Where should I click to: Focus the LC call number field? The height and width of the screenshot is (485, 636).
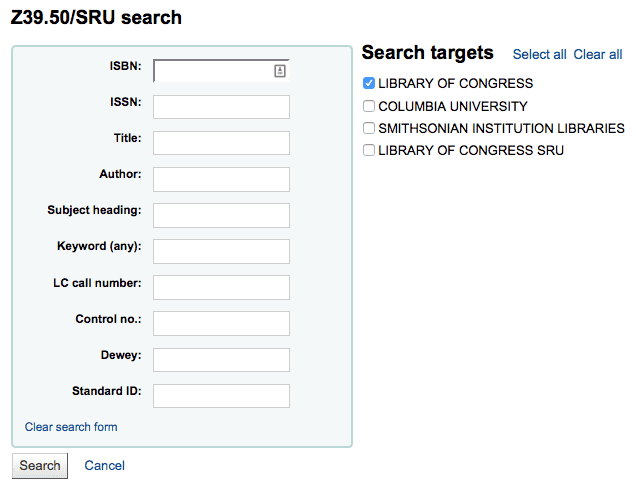click(x=221, y=287)
